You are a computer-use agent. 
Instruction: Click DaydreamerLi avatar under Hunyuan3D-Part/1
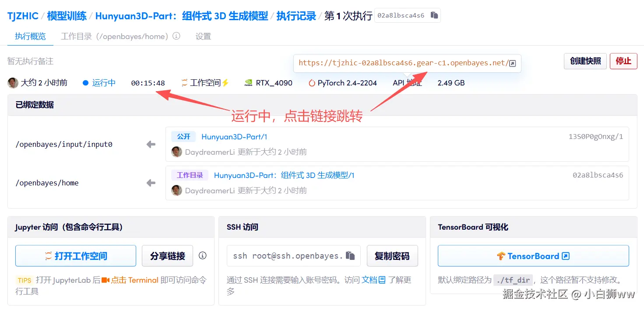176,152
